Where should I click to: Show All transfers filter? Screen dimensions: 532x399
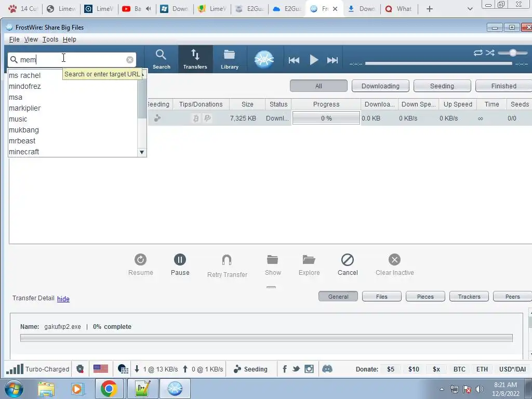pos(318,86)
